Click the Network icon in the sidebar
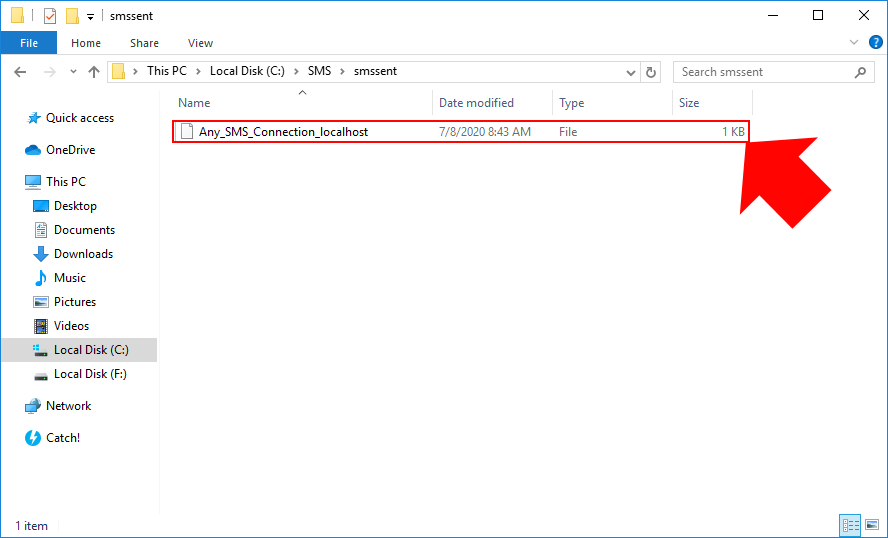The height and width of the screenshot is (538, 888). (33, 406)
